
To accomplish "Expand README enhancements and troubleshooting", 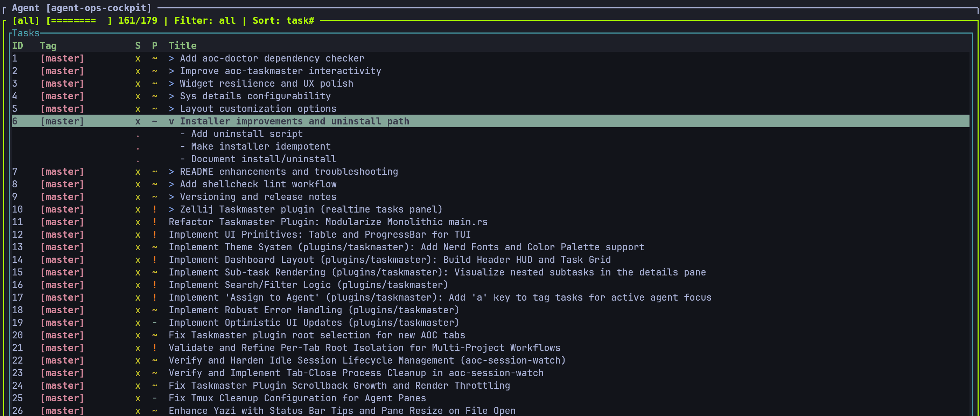I will tap(171, 172).
